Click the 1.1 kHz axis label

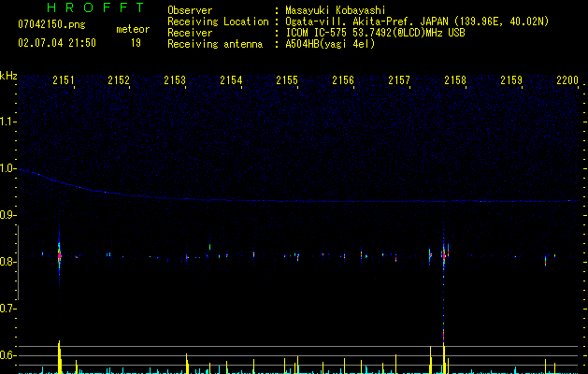[7, 122]
